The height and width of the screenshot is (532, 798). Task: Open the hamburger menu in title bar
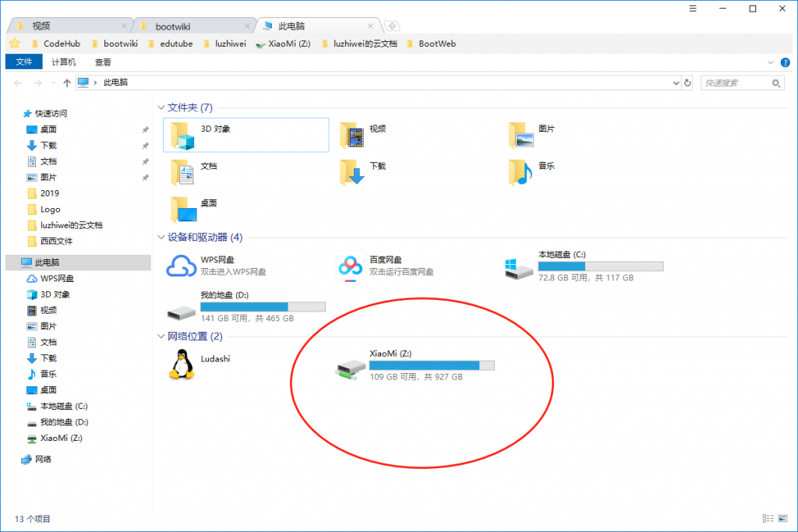[693, 9]
